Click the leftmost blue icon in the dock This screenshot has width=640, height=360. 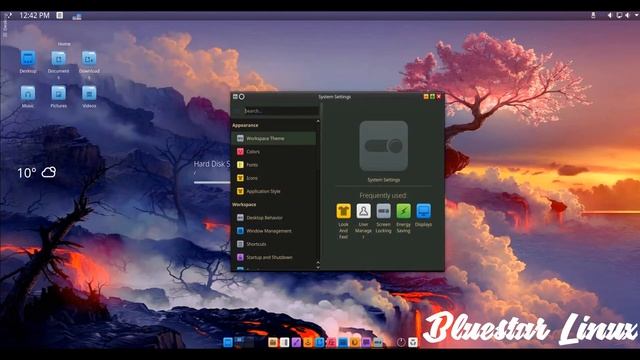tap(228, 342)
